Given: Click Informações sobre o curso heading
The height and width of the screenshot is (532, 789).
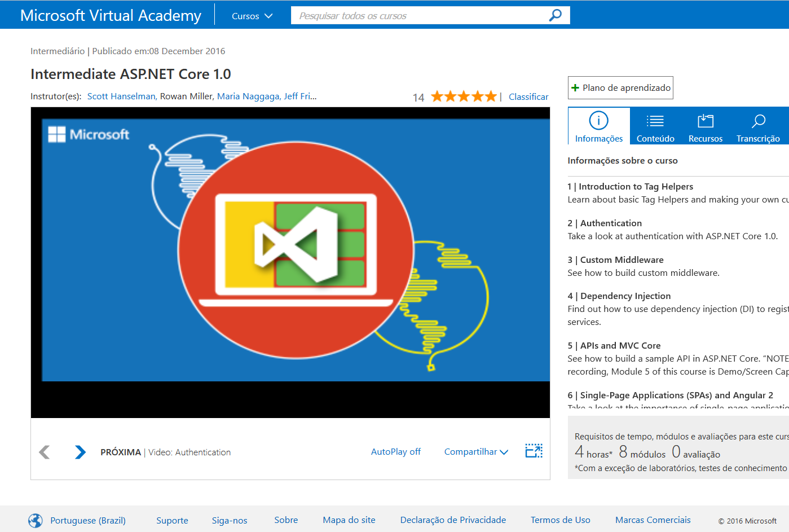Looking at the screenshot, I should pos(623,161).
